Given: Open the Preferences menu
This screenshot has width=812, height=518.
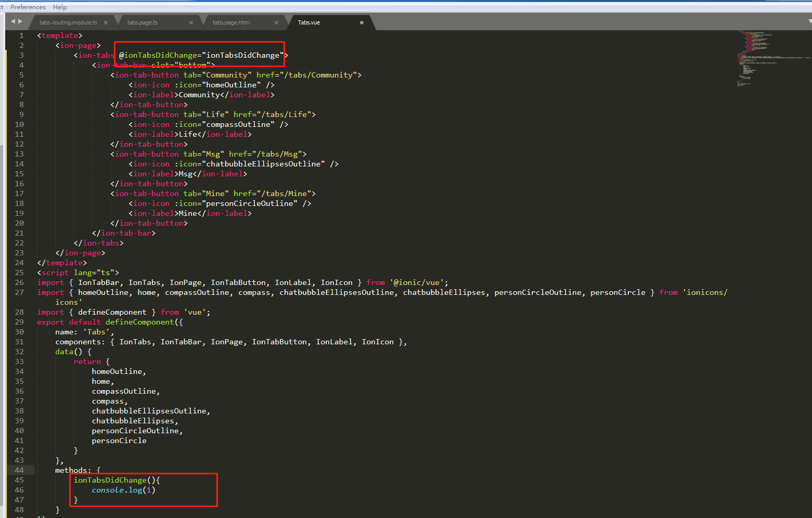Looking at the screenshot, I should pyautogui.click(x=28, y=7).
